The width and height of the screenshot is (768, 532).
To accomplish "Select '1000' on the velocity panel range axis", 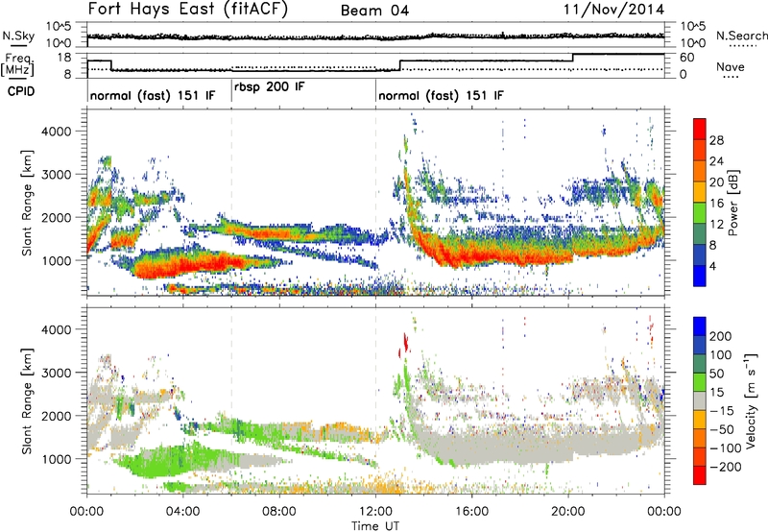I will point(56,458).
